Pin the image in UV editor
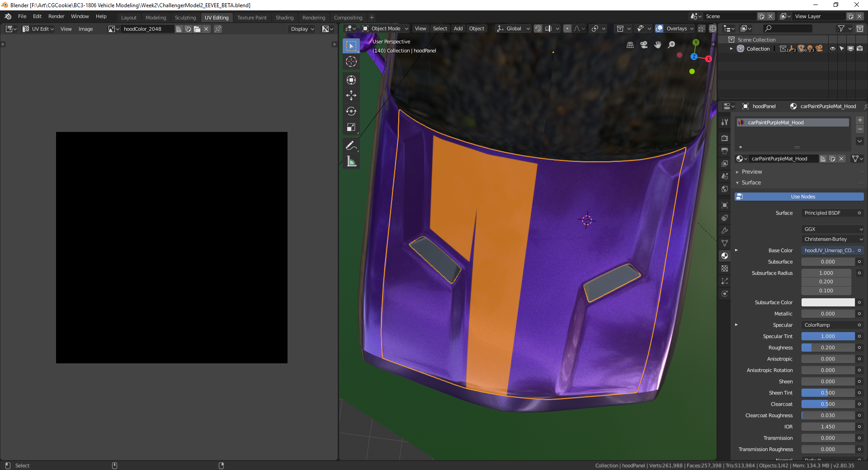The height and width of the screenshot is (470, 868). tap(218, 29)
